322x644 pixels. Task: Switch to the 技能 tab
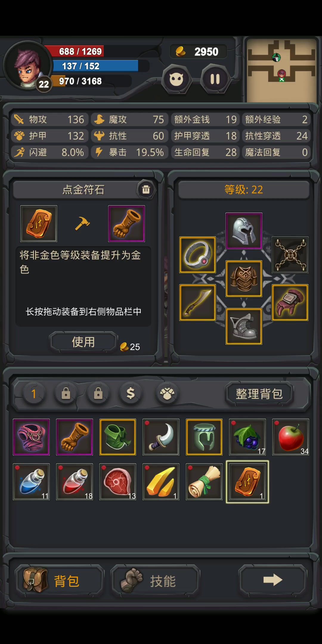tap(155, 580)
